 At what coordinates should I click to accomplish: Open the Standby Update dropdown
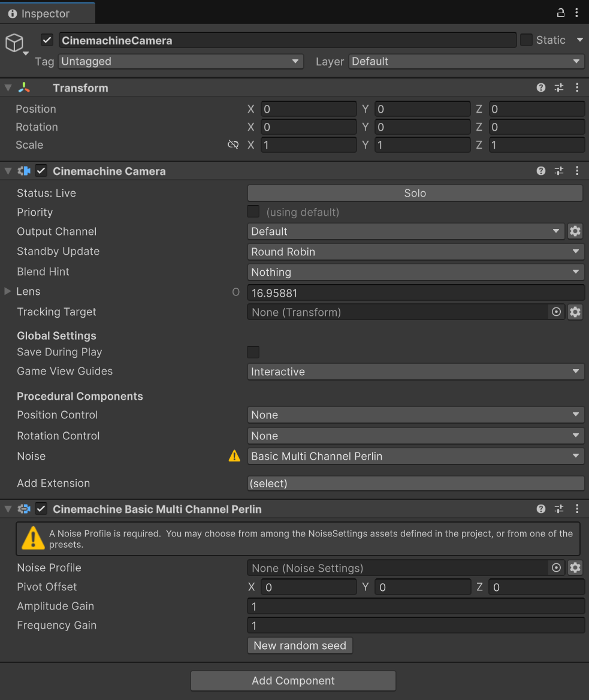coord(416,252)
